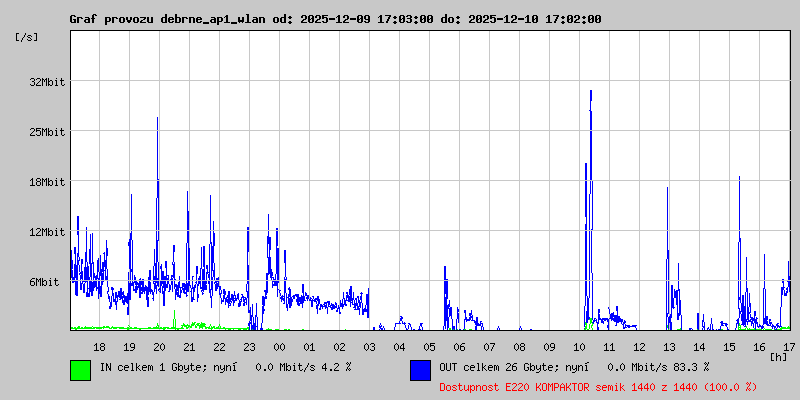Click the '13' hour tick label
The image size is (800, 400).
click(669, 347)
